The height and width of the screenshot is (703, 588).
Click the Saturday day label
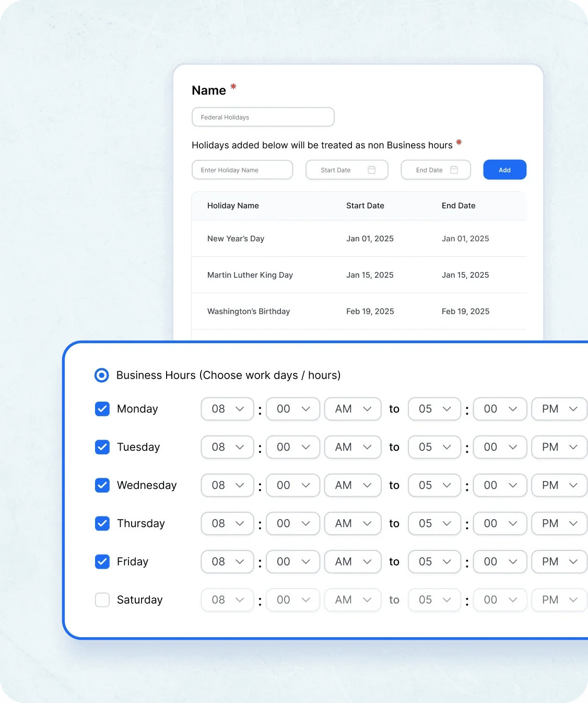139,600
